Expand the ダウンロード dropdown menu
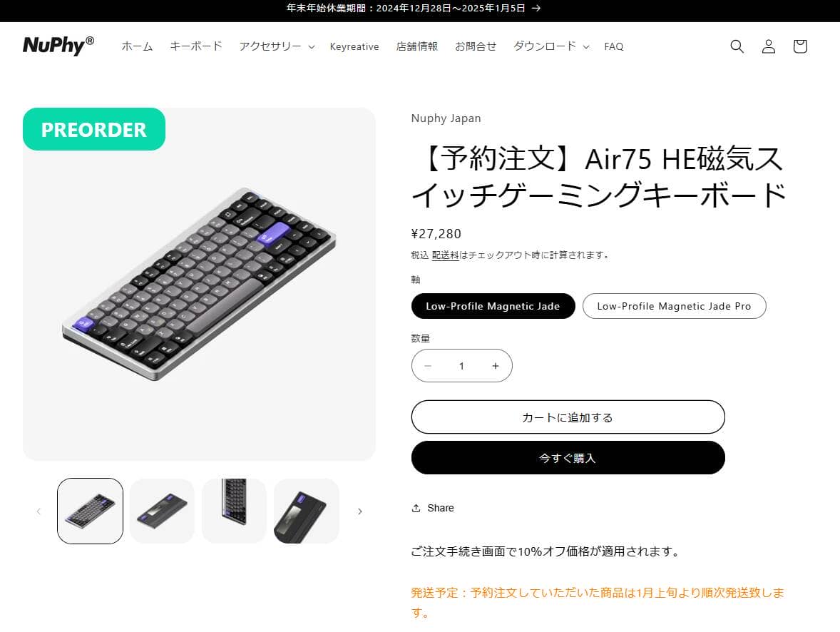 tap(550, 46)
